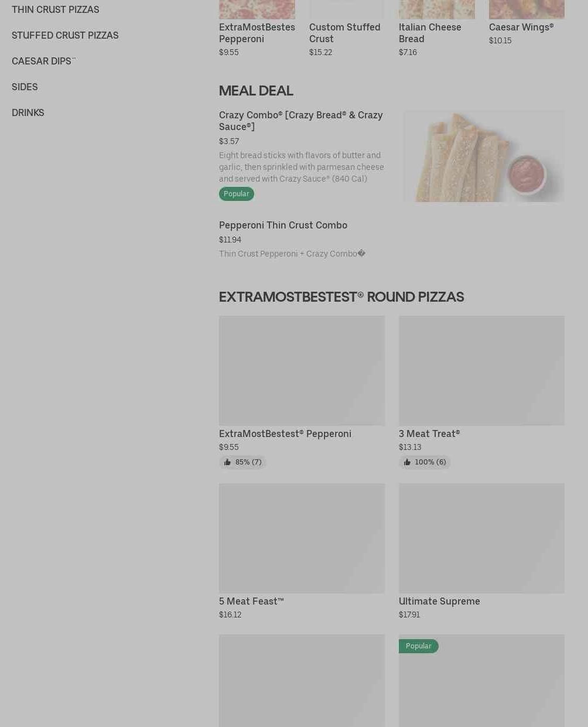The image size is (588, 727).
Task: Open the Stuffed Crust Pizzas category
Action: tap(65, 35)
